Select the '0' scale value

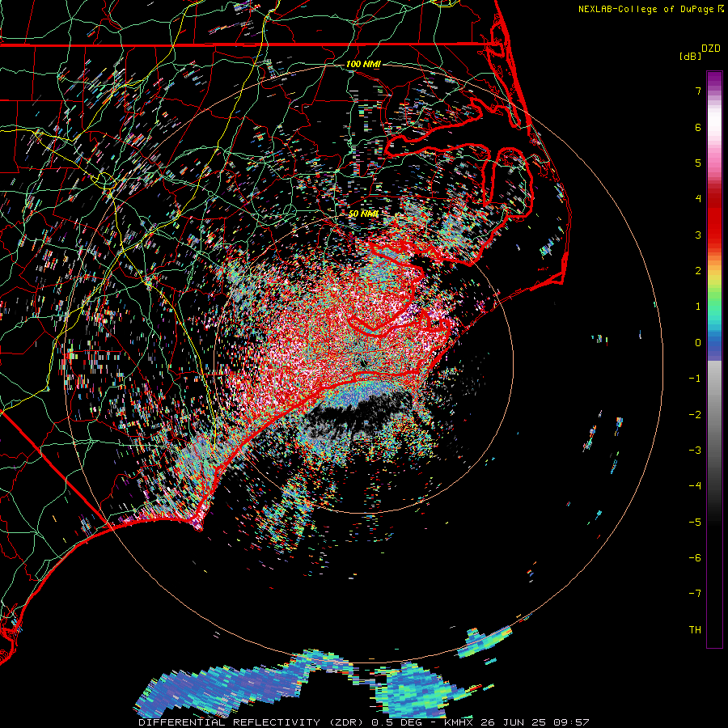[x=698, y=343]
